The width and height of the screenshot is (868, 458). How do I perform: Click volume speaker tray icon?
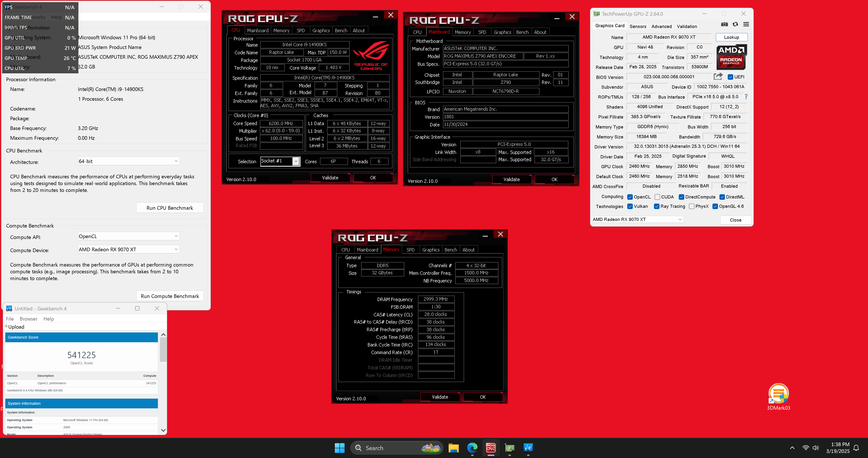(815, 448)
